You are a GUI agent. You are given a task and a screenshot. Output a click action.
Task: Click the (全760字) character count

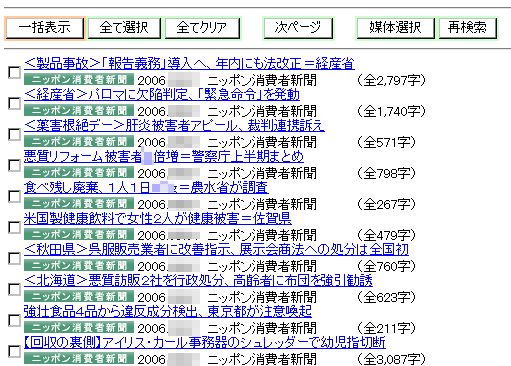[x=386, y=266]
